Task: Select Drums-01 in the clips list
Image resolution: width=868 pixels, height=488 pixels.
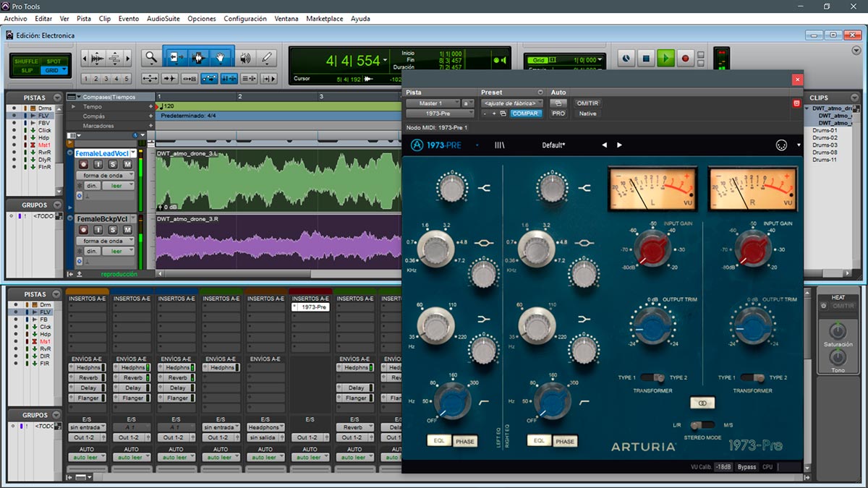Action: 825,130
